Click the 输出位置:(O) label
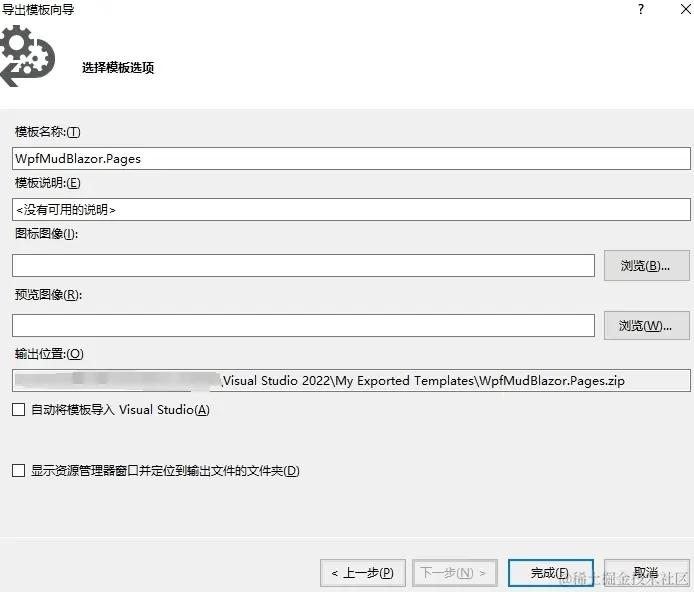This screenshot has height=592, width=694. pyautogui.click(x=49, y=354)
